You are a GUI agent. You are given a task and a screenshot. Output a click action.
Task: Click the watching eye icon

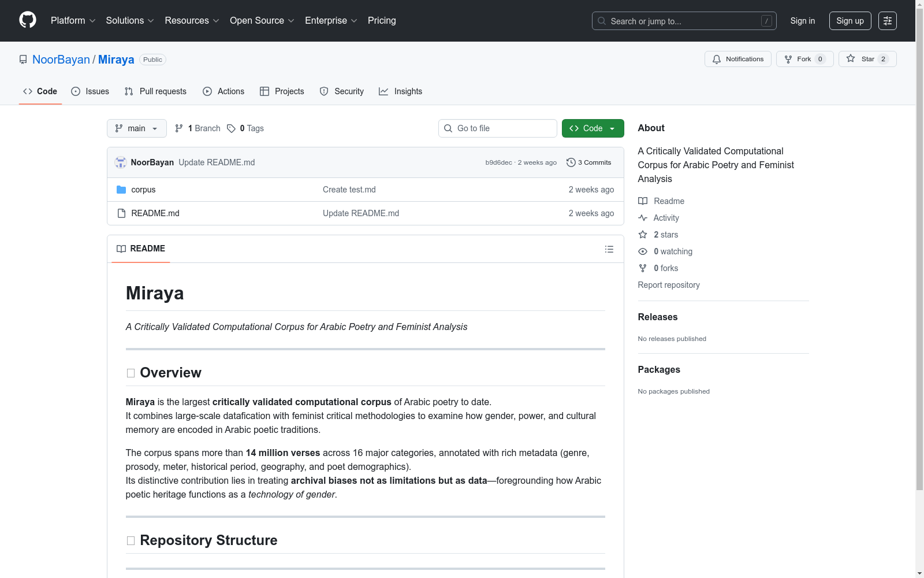tap(643, 251)
